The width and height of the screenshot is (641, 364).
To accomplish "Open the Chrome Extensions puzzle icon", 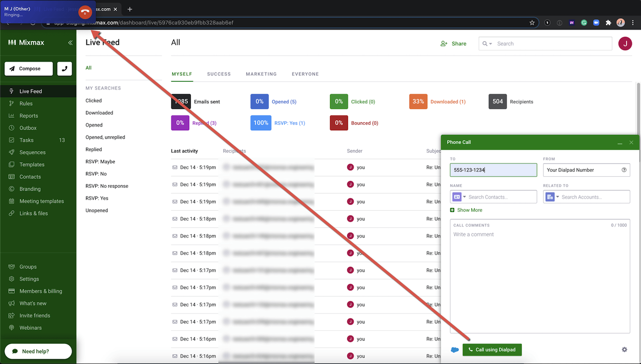I will [608, 23].
